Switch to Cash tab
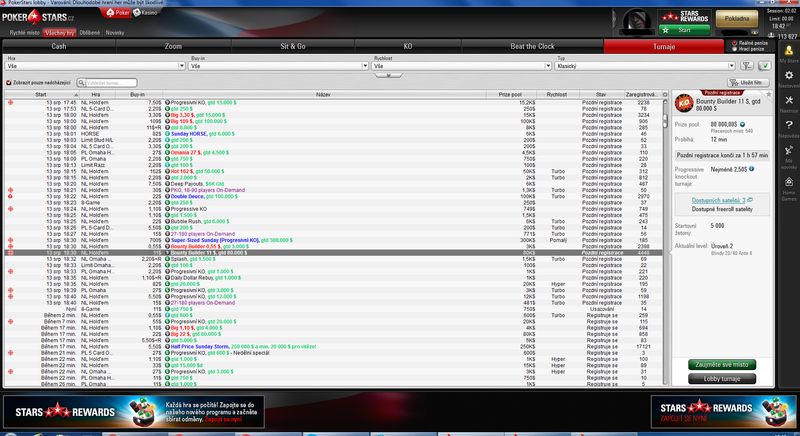 (59, 46)
